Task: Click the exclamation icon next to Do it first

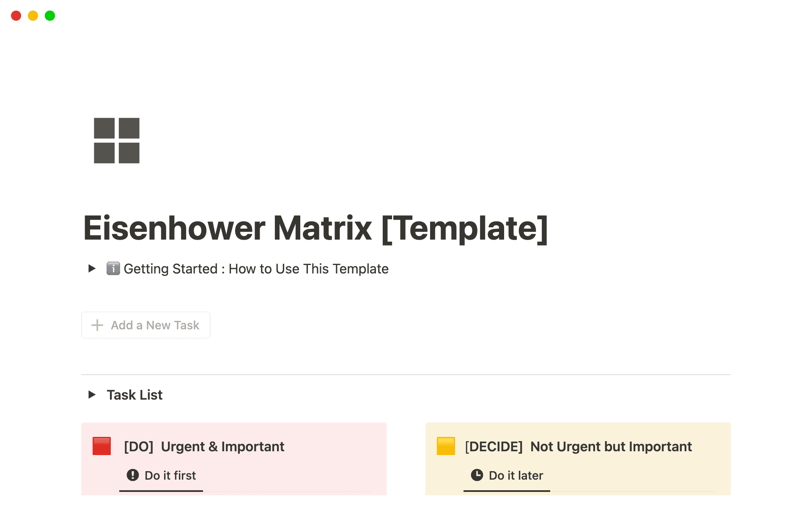Action: tap(132, 475)
